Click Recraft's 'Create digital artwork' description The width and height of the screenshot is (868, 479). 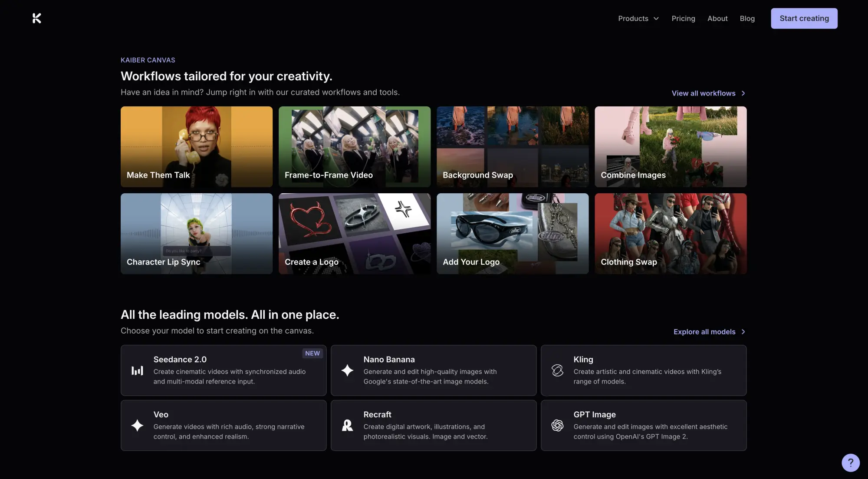coord(425,432)
